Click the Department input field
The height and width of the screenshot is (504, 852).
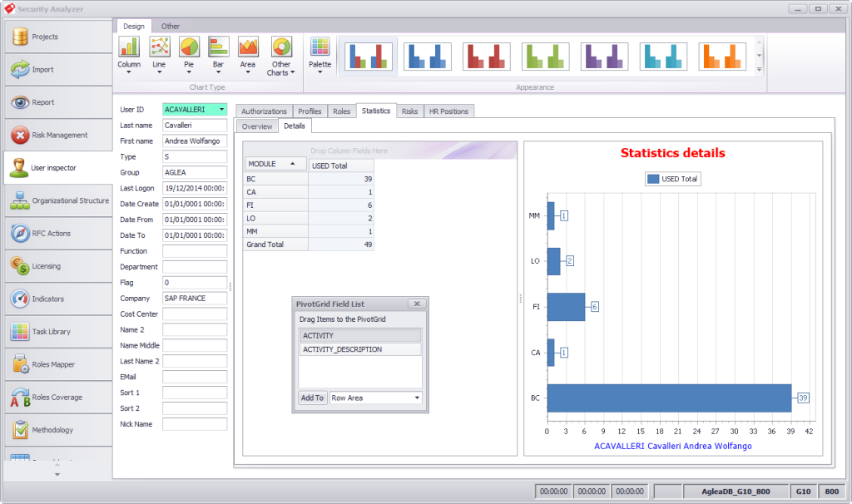195,267
